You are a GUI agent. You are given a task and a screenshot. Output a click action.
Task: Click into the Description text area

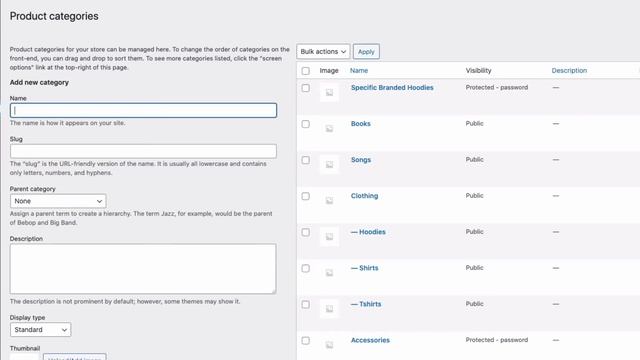tap(143, 269)
